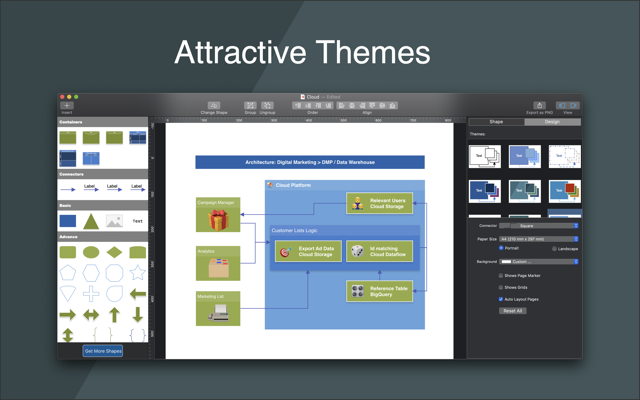Select the Id matching Cloud Dataflow node
The height and width of the screenshot is (400, 640).
point(380,251)
